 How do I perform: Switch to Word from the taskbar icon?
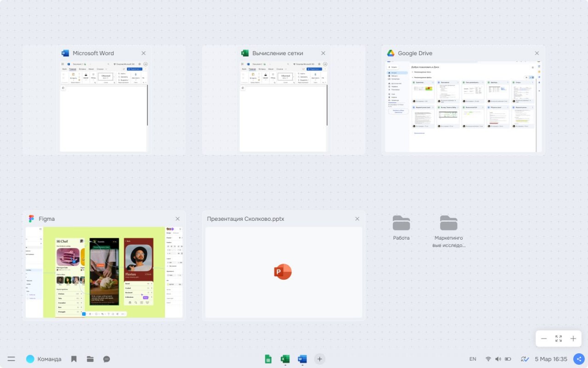tap(302, 359)
